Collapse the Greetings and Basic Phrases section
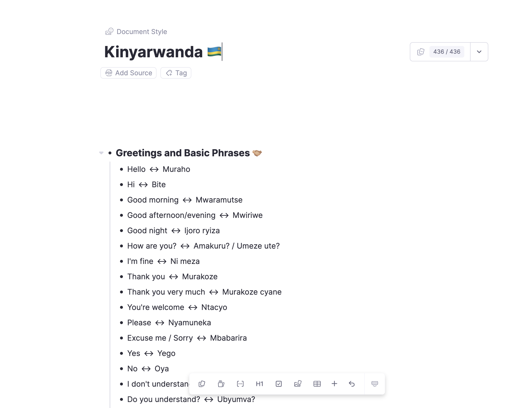This screenshot has width=532, height=408. (x=101, y=153)
